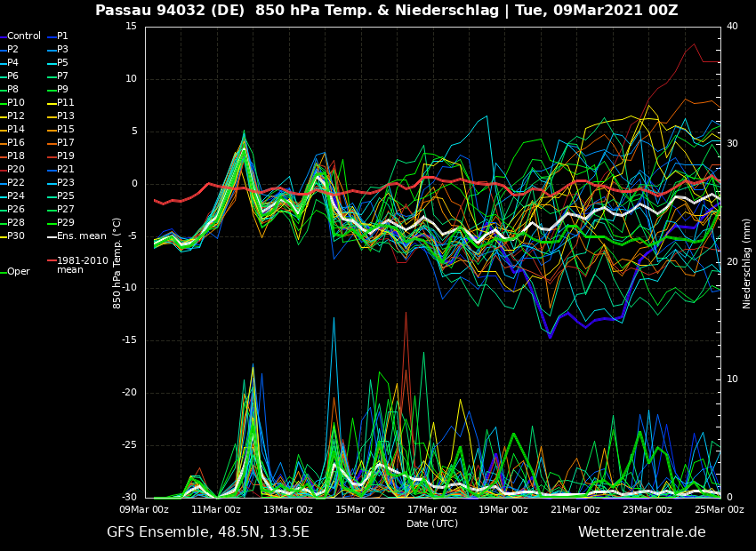Click the '1981-2010 mean' legend label

click(83, 265)
